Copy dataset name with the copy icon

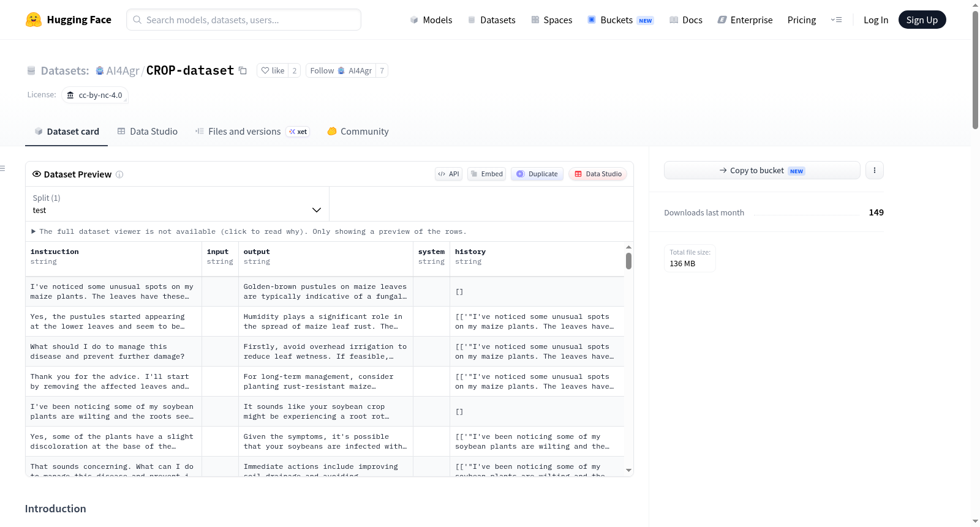243,70
